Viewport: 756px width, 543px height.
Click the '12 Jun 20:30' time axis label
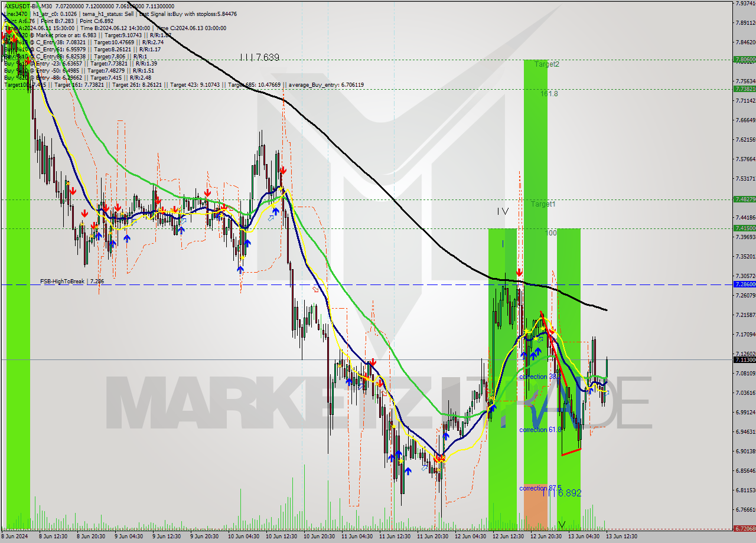click(x=546, y=537)
